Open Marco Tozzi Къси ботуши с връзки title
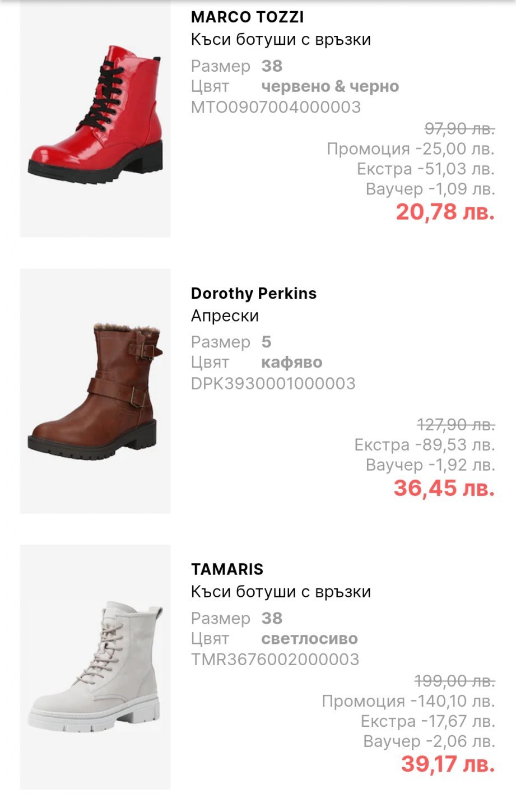 point(281,40)
